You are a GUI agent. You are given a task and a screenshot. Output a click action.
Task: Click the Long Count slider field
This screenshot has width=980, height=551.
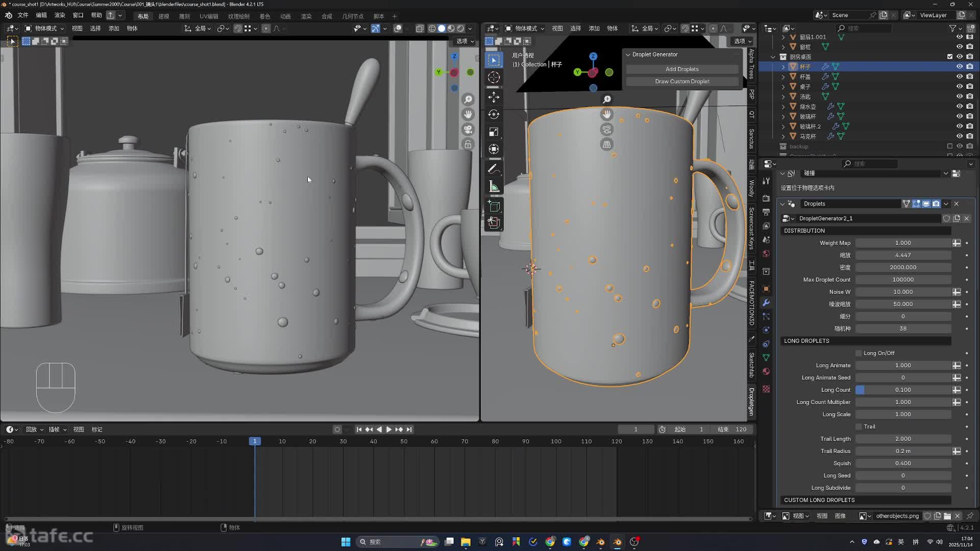[902, 390]
